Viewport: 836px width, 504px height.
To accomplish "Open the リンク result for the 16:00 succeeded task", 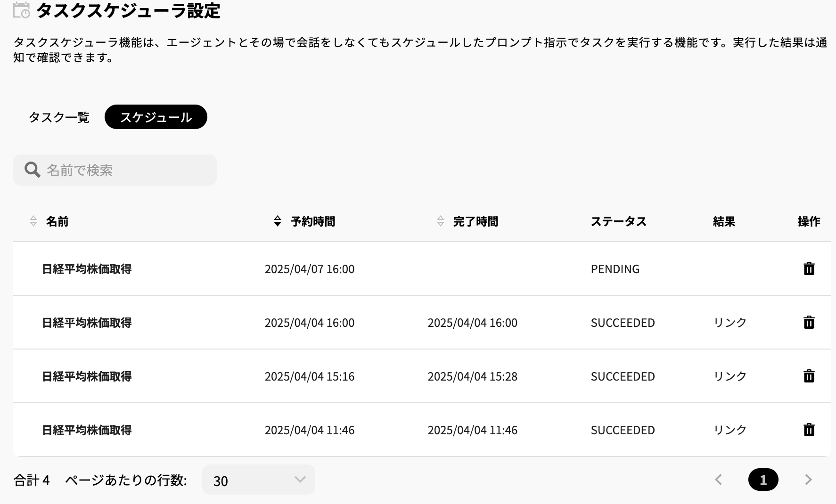I will (x=729, y=323).
